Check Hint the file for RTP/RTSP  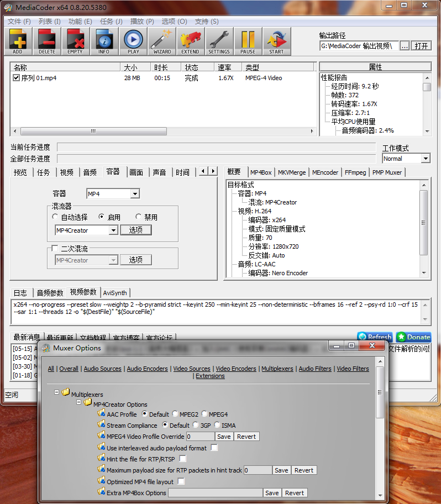[183, 458]
